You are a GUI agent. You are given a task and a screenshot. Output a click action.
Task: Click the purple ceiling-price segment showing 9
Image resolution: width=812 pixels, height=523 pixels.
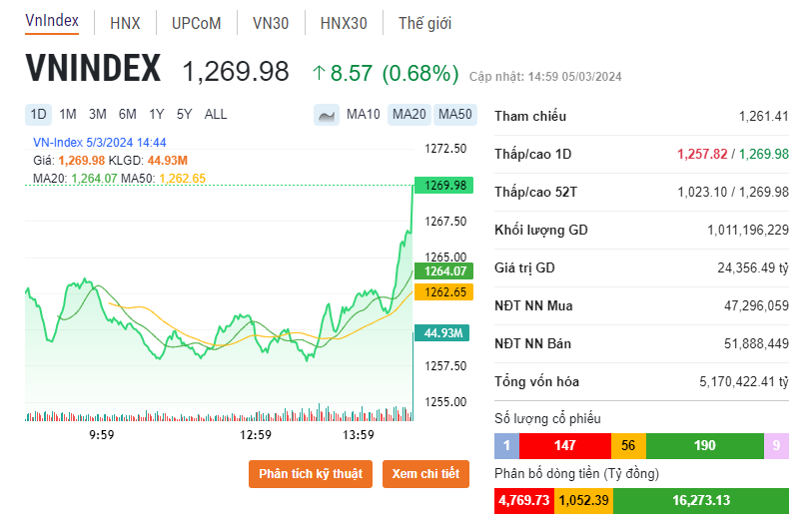click(x=776, y=446)
